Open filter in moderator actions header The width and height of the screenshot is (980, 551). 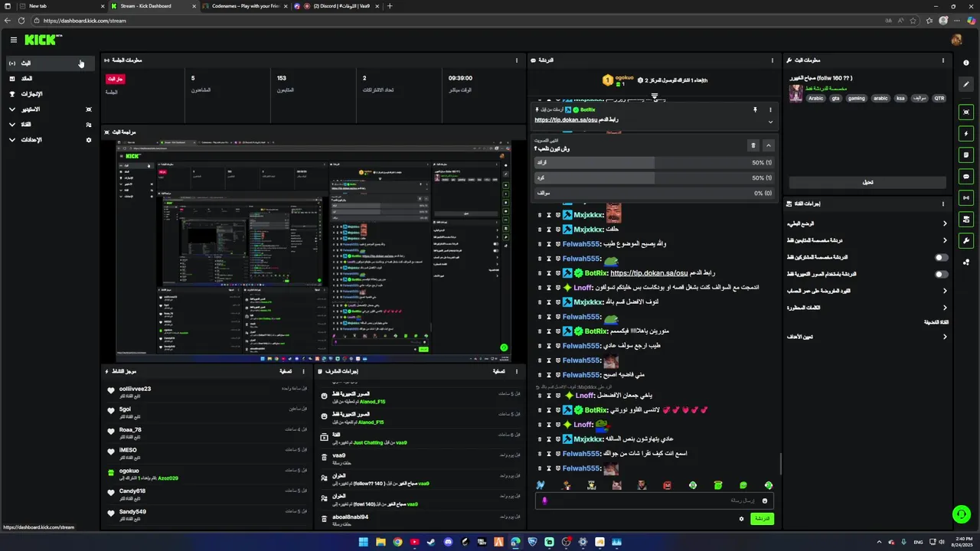tap(499, 371)
